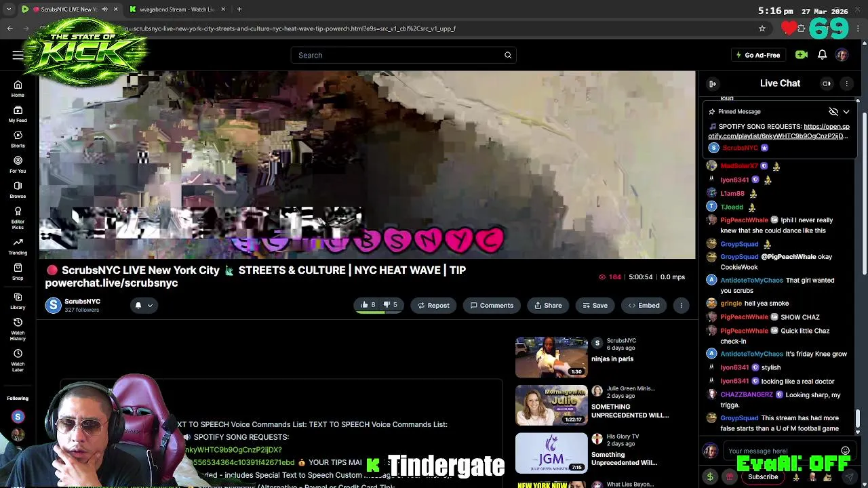Screen dimensions: 868x488
Task: Bookmark this page with the star icon
Action: point(762,28)
